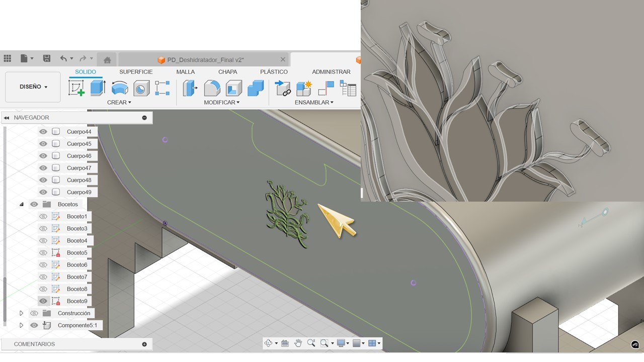Close the PD_Deshidratador_Final v2 document tab
Image resolution: width=644 pixels, height=362 pixels.
point(283,59)
